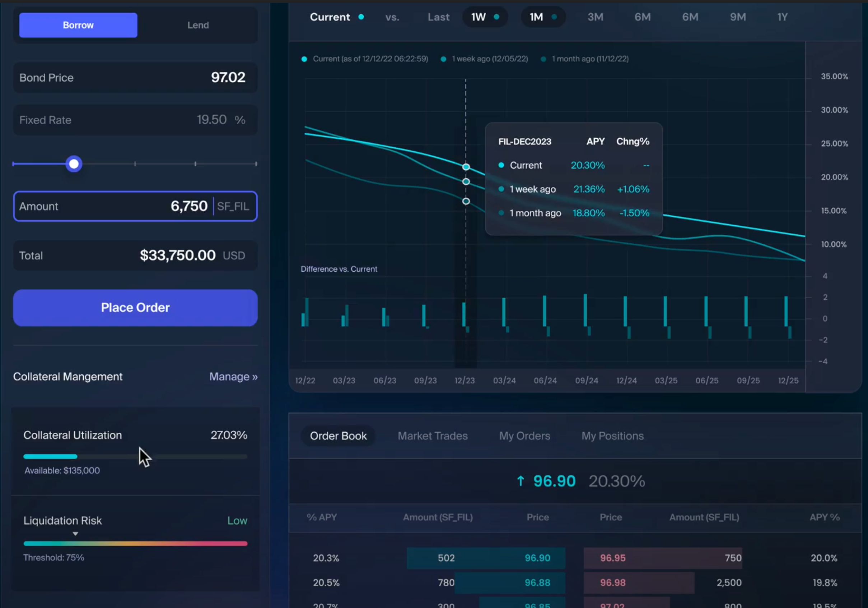Screen dimensions: 868x608
Task: Open the My Positions tab
Action: coord(612,436)
